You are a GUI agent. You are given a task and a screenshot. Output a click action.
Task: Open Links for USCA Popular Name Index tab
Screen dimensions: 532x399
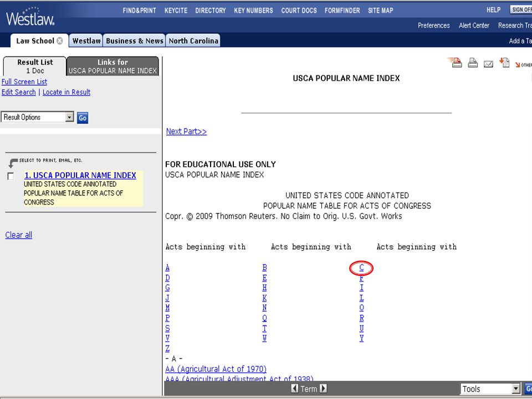[112, 66]
